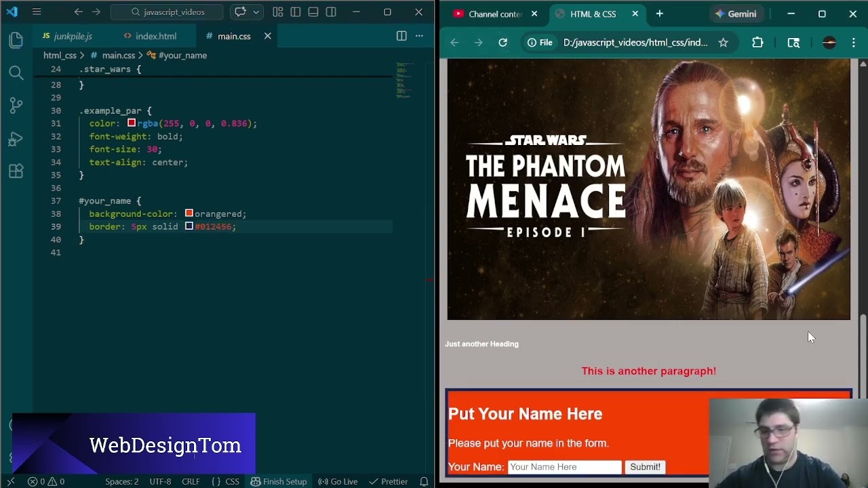Click Finish Setup in status bar
This screenshot has height=488, width=868.
pos(279,482)
